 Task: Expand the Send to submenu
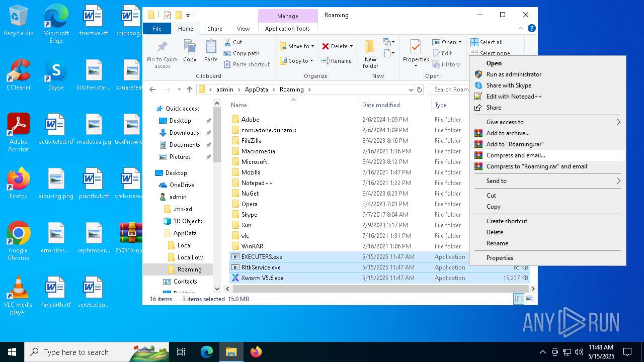point(547,181)
